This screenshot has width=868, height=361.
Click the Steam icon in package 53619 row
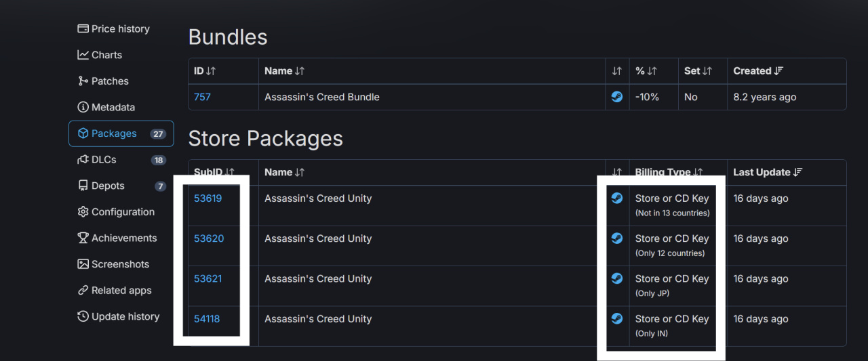pyautogui.click(x=617, y=198)
